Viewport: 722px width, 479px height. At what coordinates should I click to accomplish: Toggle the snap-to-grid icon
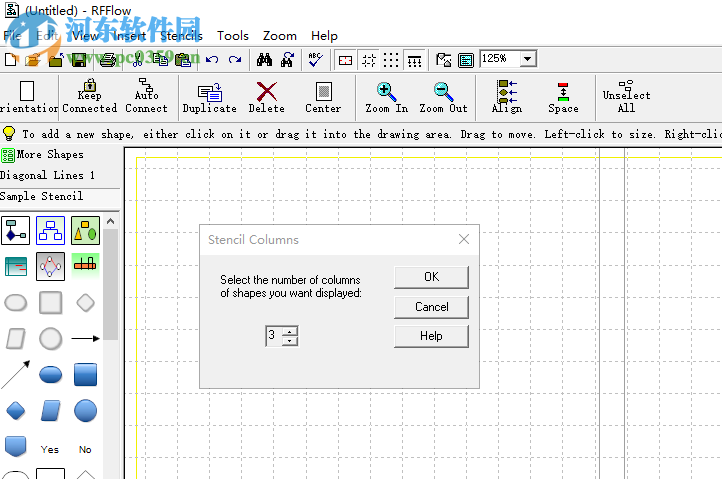click(x=368, y=60)
